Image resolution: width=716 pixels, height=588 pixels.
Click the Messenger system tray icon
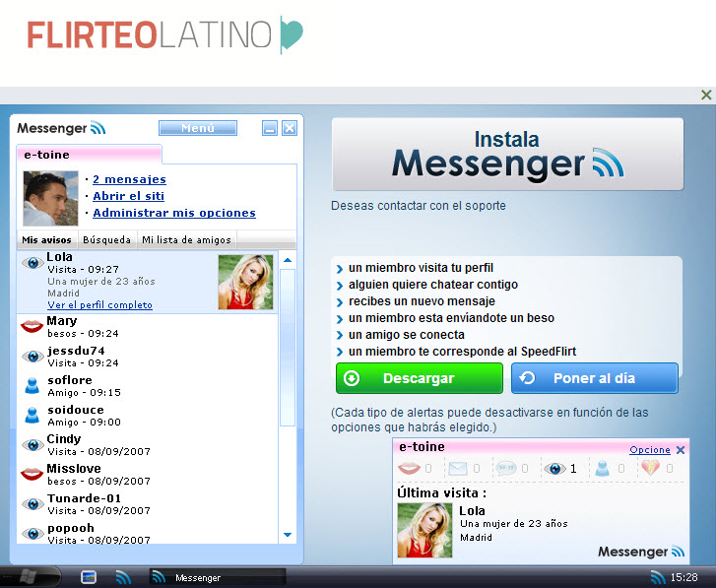(x=658, y=577)
